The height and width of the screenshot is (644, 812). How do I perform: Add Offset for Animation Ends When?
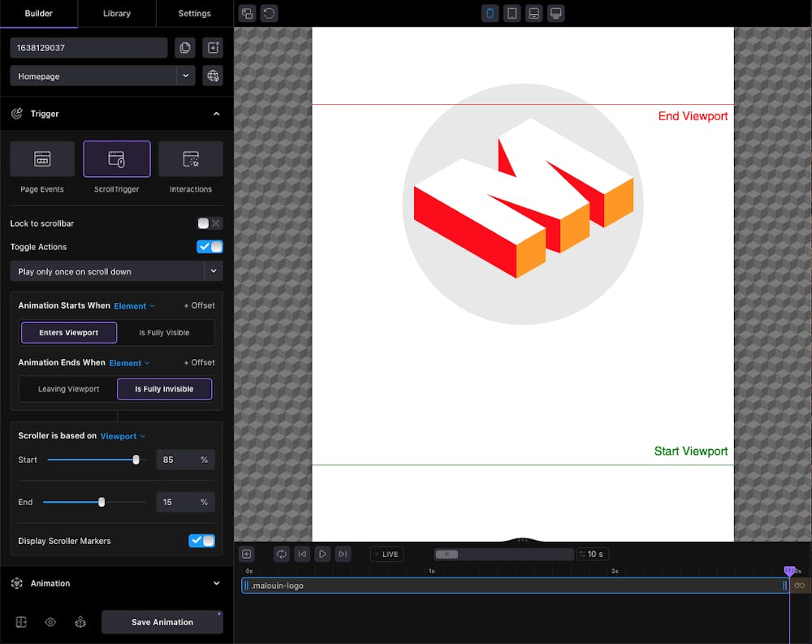click(x=199, y=363)
